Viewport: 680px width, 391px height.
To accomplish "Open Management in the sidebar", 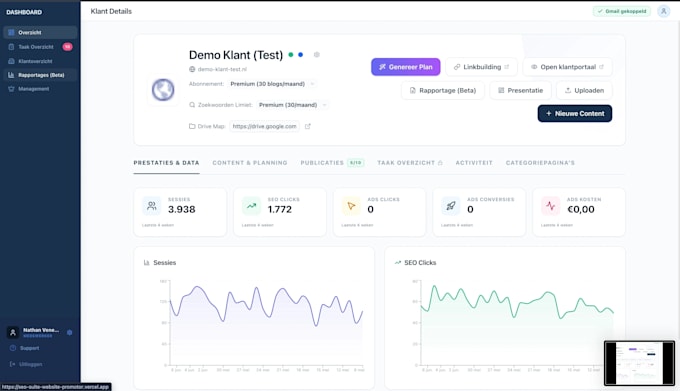I will (40, 89).
